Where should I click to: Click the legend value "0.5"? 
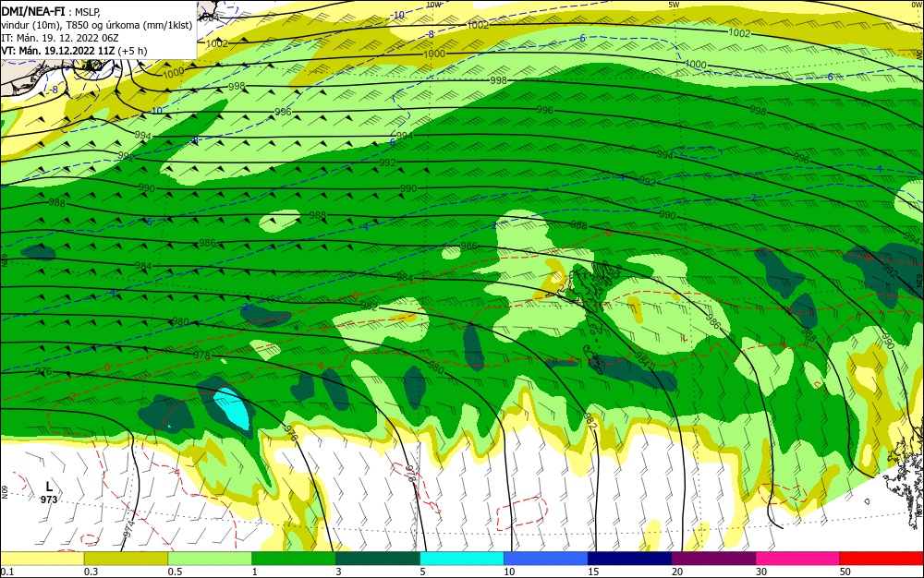(175, 572)
